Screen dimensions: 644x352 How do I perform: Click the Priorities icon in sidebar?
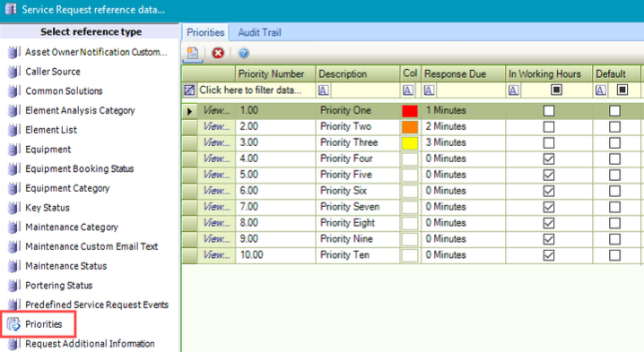[13, 324]
